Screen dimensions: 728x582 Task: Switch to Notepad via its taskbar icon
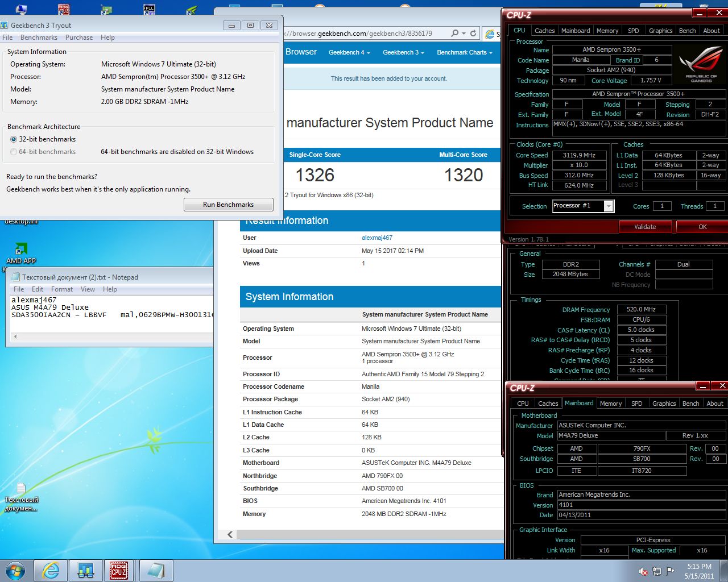coord(156,571)
